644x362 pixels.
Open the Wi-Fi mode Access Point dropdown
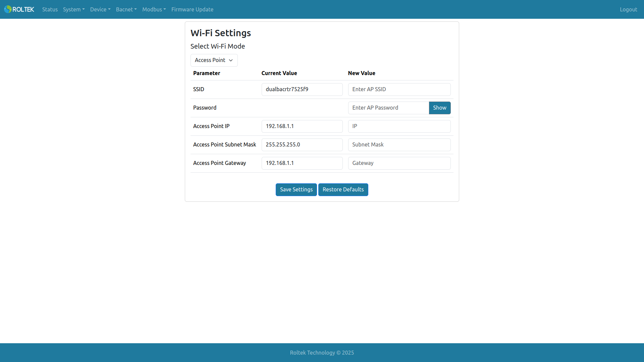coord(214,60)
